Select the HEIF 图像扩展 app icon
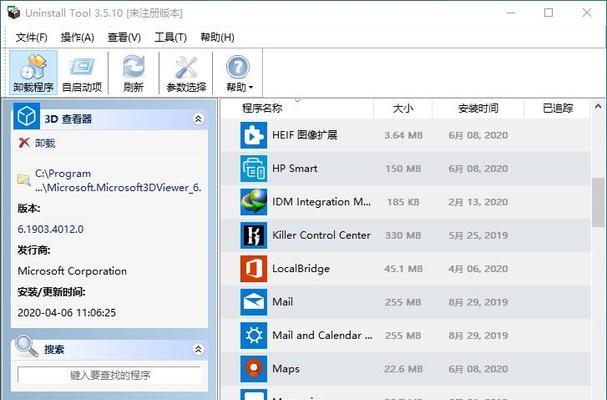 click(254, 135)
